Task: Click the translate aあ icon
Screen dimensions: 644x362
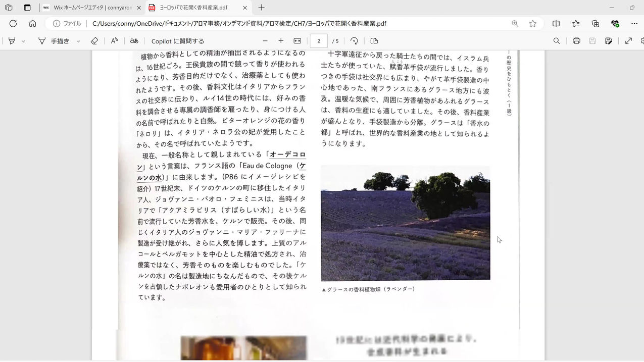Action: [x=134, y=41]
